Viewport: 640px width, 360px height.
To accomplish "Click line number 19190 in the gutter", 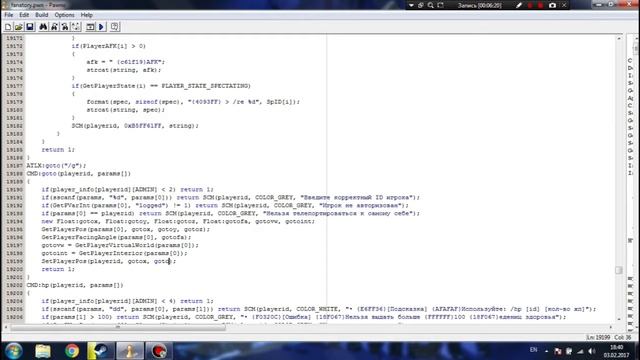I will (x=14, y=189).
